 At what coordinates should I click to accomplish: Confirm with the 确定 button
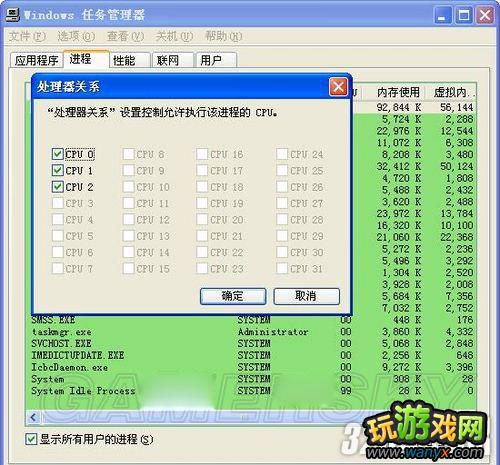[x=233, y=296]
